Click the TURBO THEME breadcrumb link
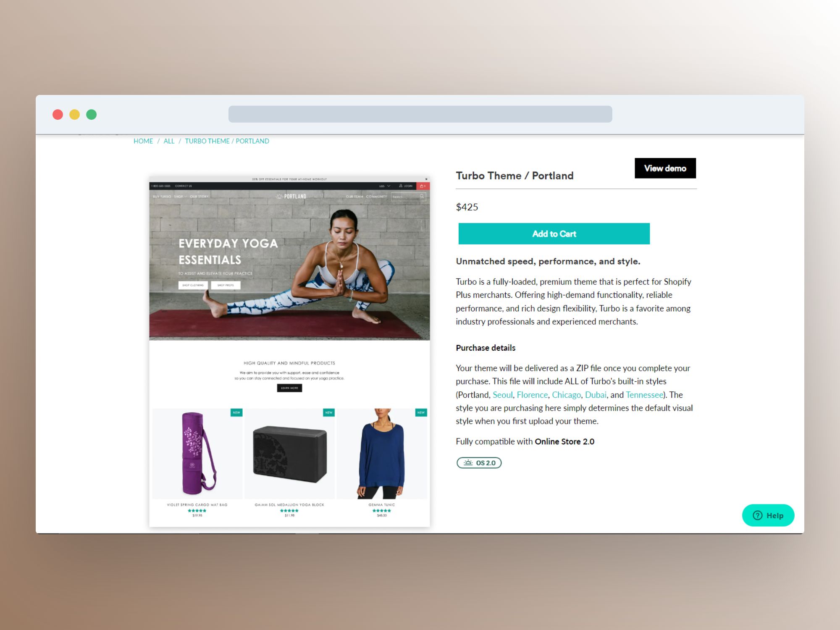This screenshot has height=630, width=840. point(206,141)
